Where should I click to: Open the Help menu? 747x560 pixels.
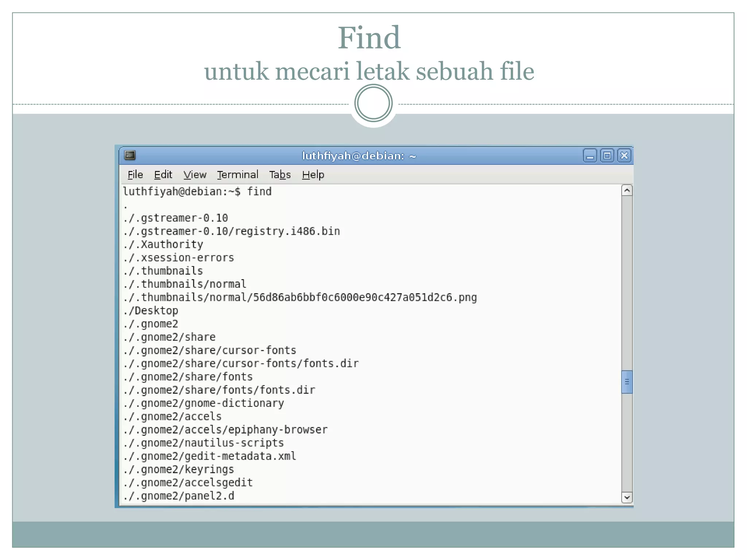(313, 175)
